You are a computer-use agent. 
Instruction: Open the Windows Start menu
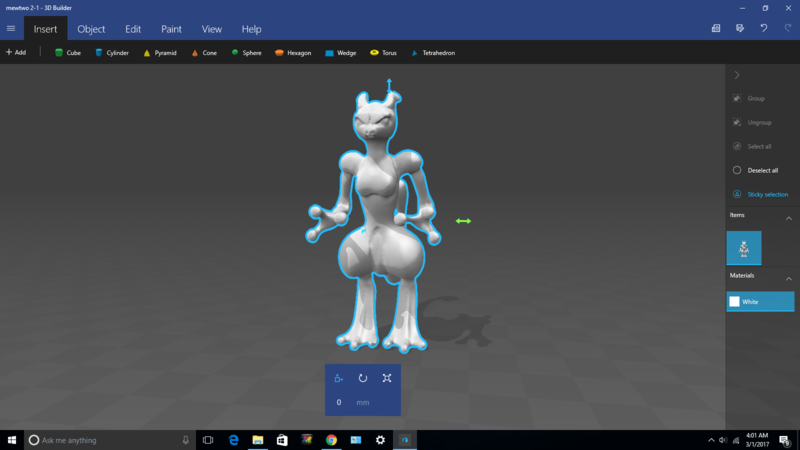click(12, 440)
